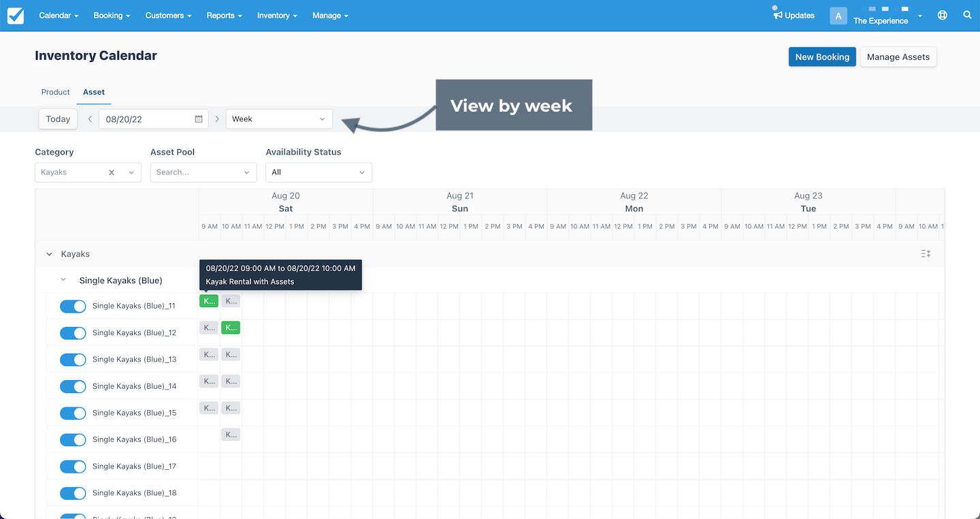Click the Aug 21 Sun column header
The image size is (980, 519).
[x=460, y=202]
